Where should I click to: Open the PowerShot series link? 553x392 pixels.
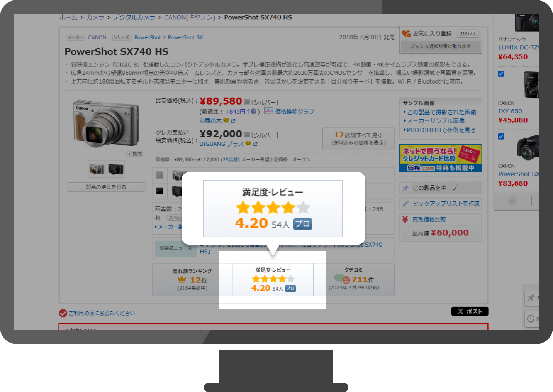[x=148, y=37]
